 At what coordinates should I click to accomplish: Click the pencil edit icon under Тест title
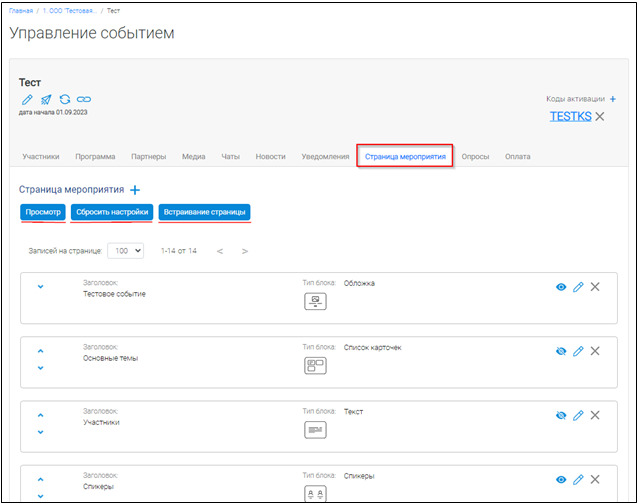[x=27, y=99]
